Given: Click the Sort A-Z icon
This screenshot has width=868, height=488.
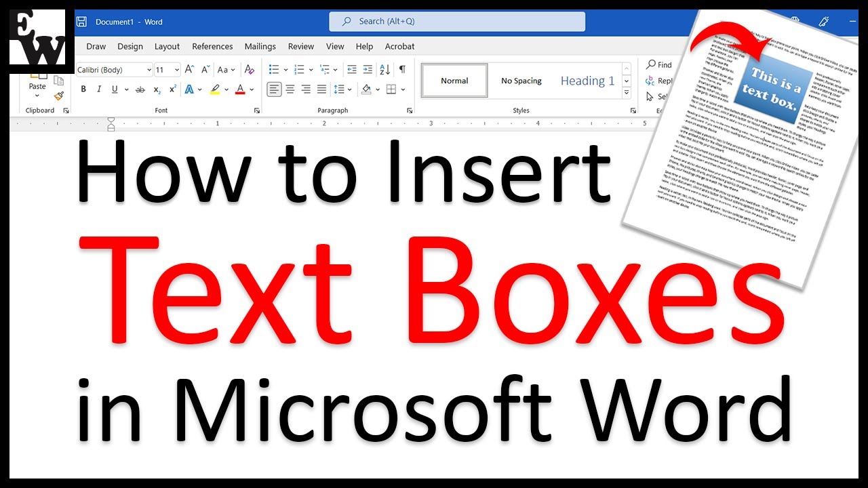Looking at the screenshot, I should (x=385, y=69).
